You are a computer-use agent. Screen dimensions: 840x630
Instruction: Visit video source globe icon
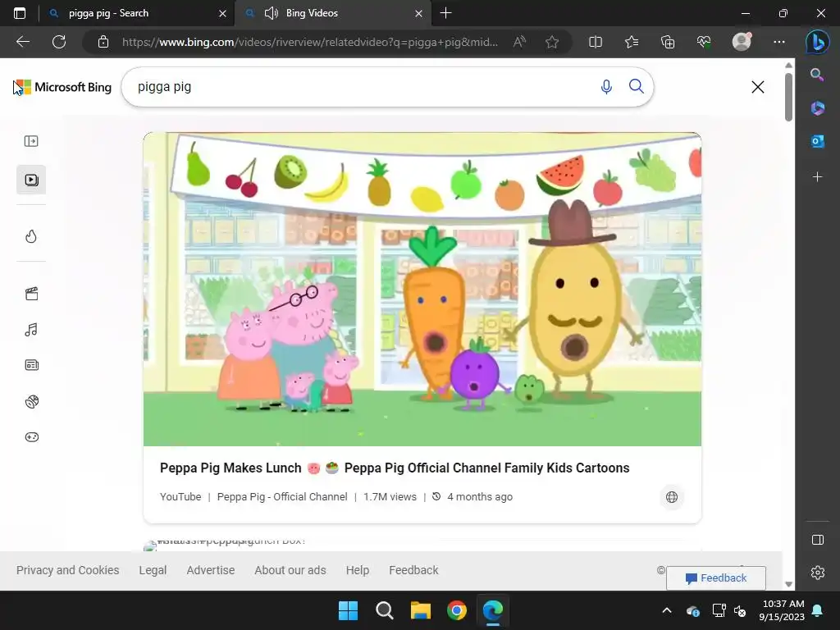[x=671, y=497]
